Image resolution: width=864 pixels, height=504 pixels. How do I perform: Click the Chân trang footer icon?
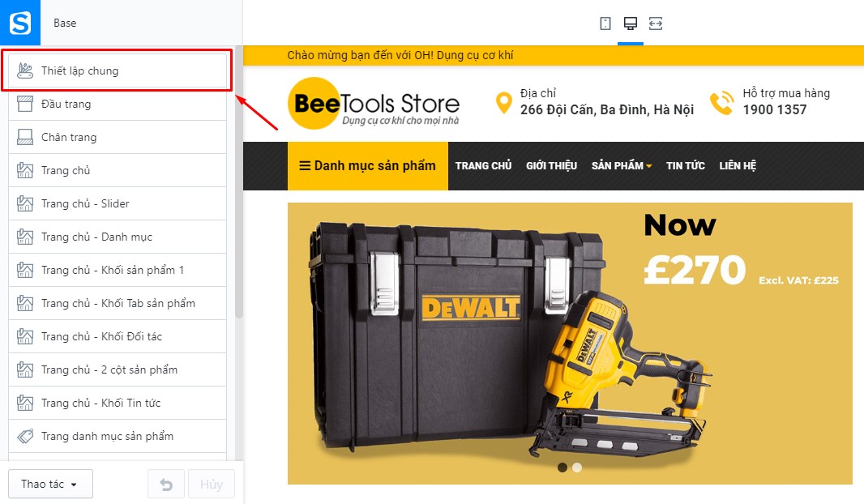25,137
